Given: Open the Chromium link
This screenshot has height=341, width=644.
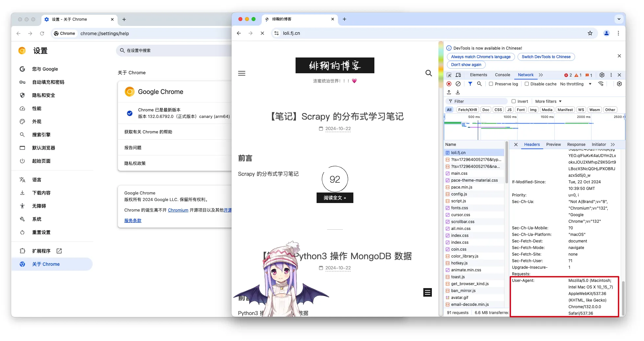Looking at the screenshot, I should click(178, 210).
